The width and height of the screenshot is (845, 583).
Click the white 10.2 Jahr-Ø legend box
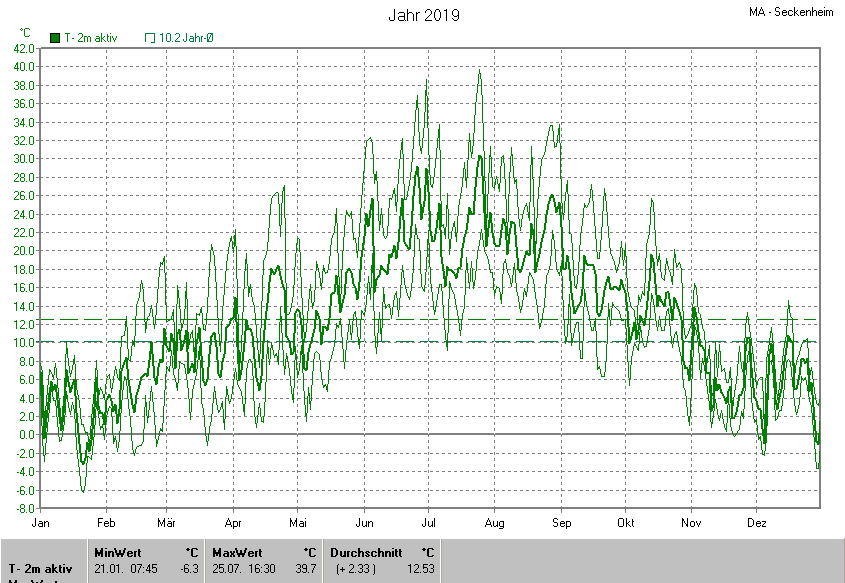(150, 38)
